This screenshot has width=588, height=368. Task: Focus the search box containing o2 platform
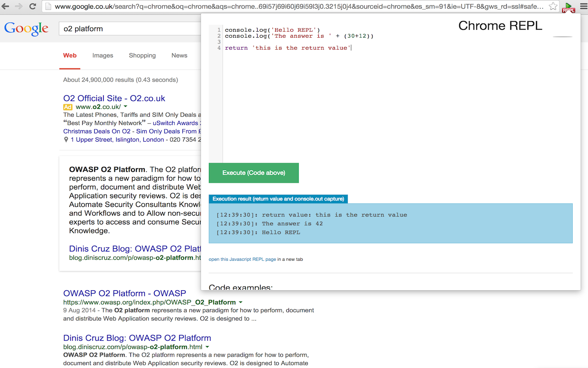(x=130, y=29)
